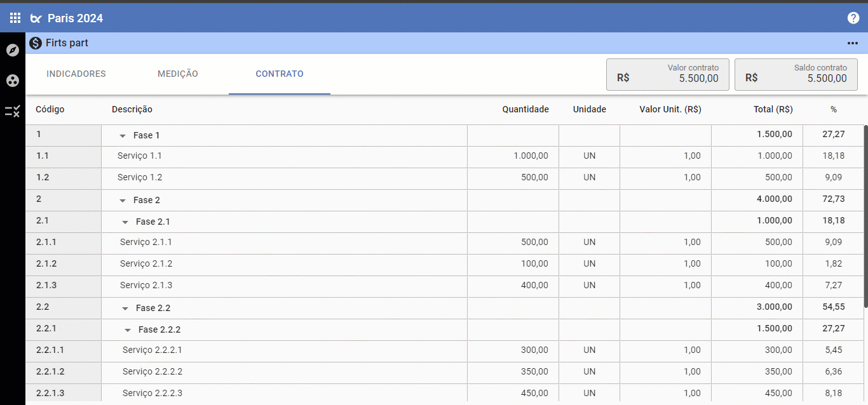Open the help question mark icon
Image resolution: width=868 pixels, height=405 pixels.
click(x=853, y=18)
